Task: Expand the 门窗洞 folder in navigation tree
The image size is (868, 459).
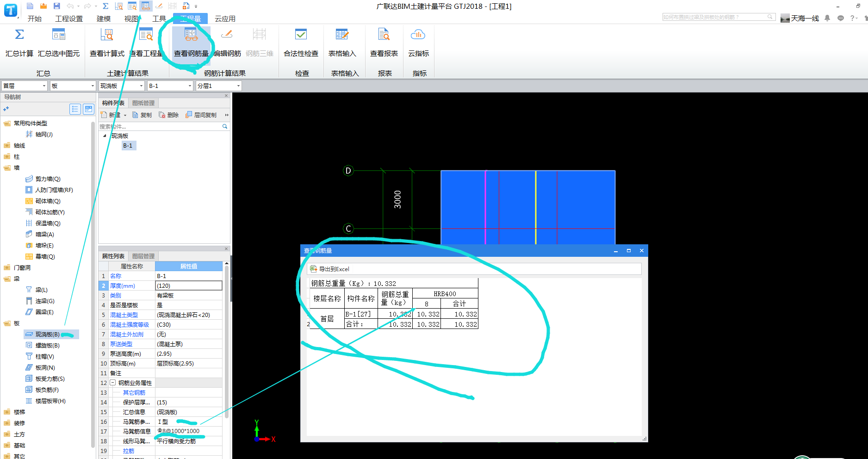Action: click(x=6, y=268)
